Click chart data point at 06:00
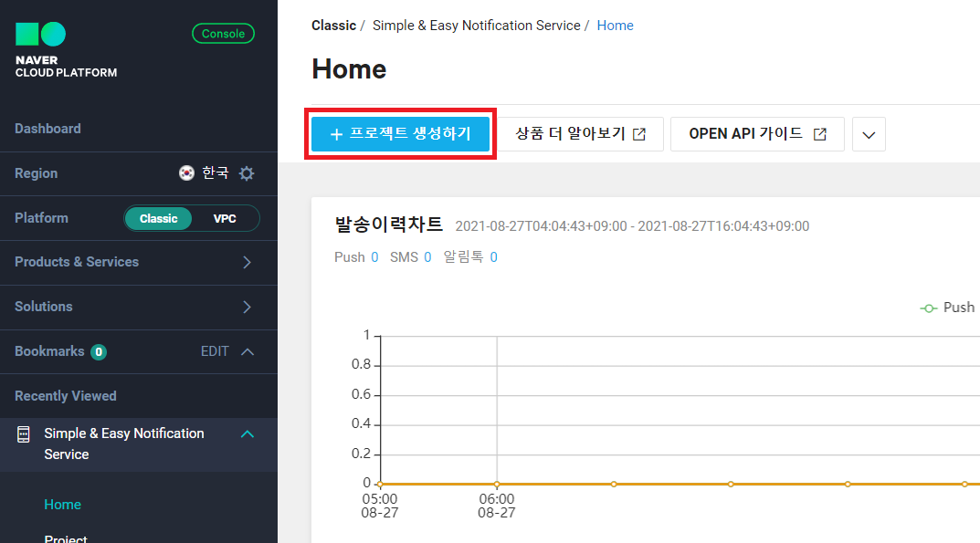Viewport: 980px width, 543px height. (x=497, y=485)
